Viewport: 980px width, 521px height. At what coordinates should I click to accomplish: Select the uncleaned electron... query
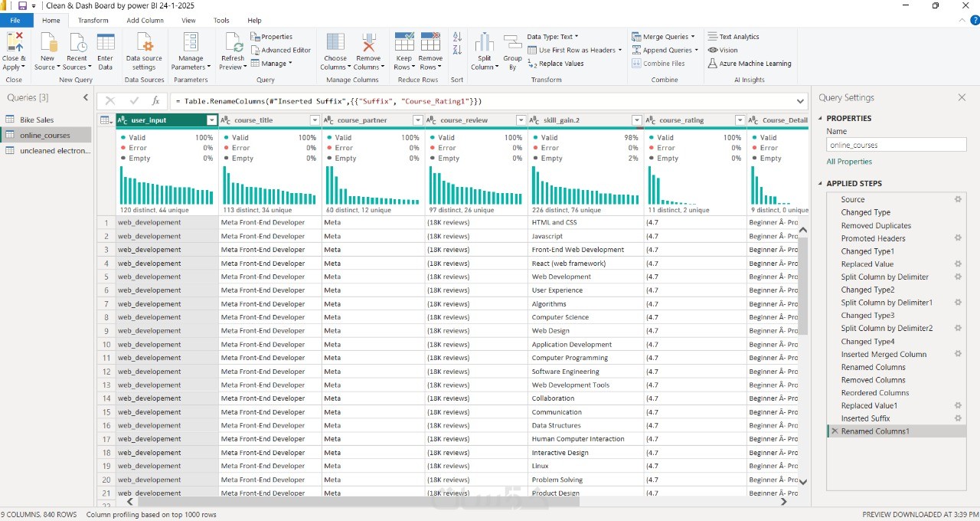point(46,151)
